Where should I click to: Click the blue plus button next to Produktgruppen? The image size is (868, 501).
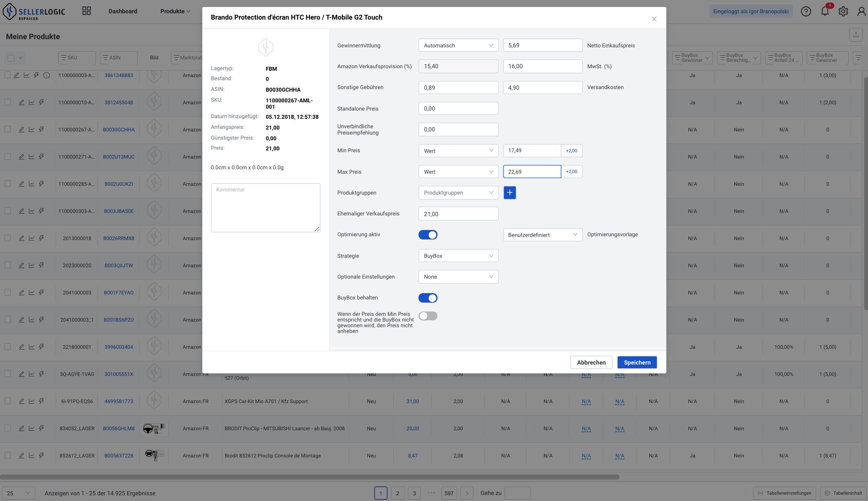point(510,193)
